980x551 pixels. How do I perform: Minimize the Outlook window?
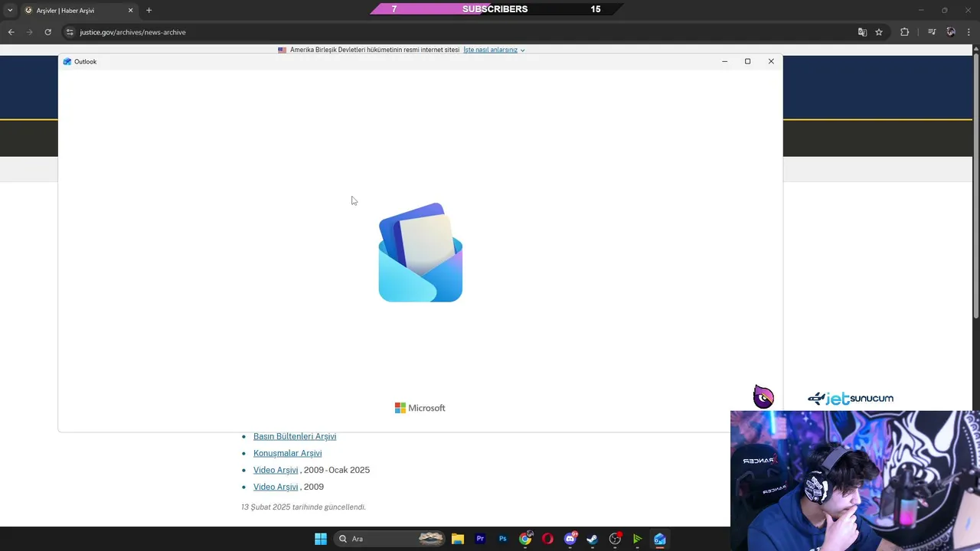click(x=724, y=61)
